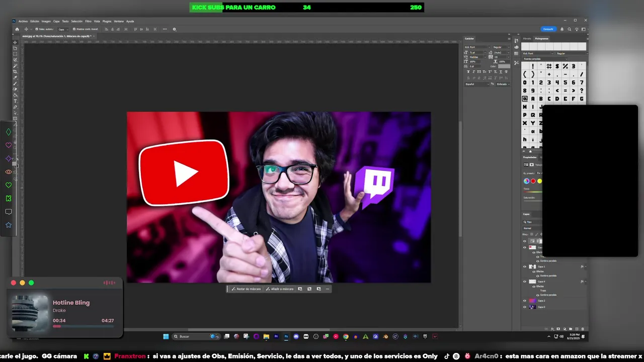This screenshot has height=362, width=644.
Task: Click the Premiere Pro taskbar icon
Action: point(276,336)
